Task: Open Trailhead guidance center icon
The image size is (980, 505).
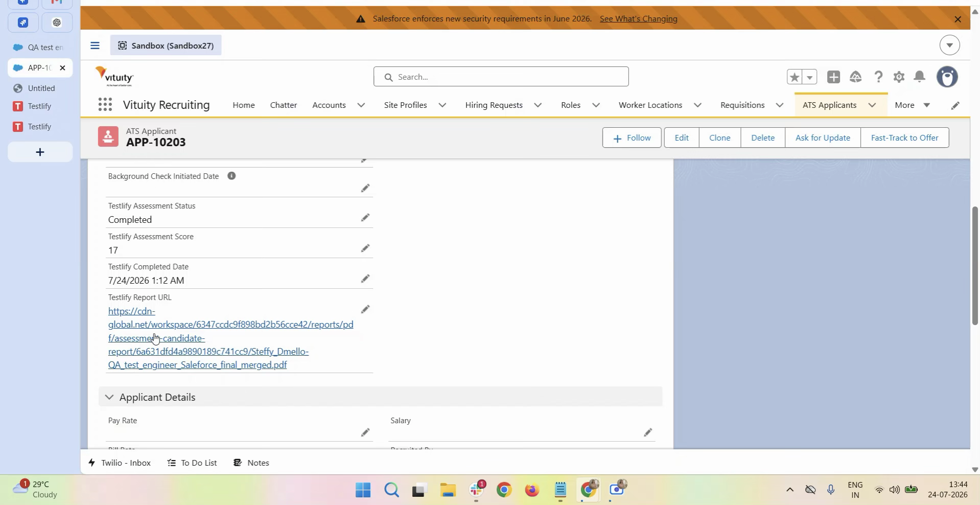Action: click(856, 77)
